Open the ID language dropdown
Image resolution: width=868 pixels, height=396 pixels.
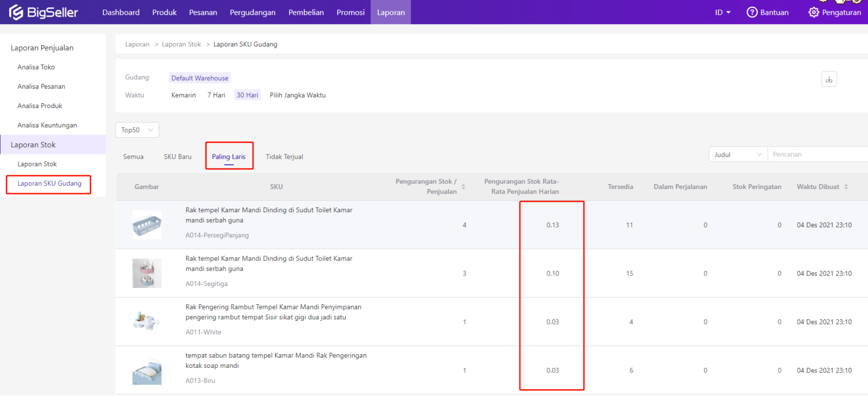722,12
